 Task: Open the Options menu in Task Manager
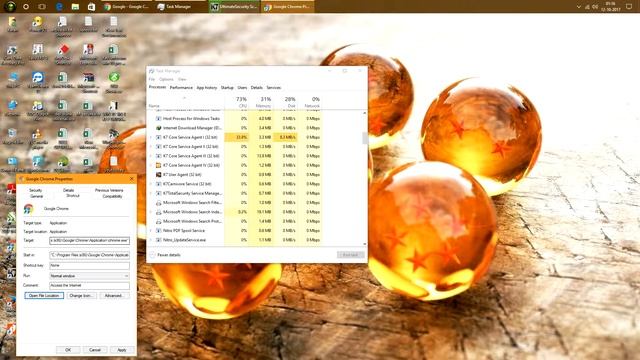(x=166, y=79)
